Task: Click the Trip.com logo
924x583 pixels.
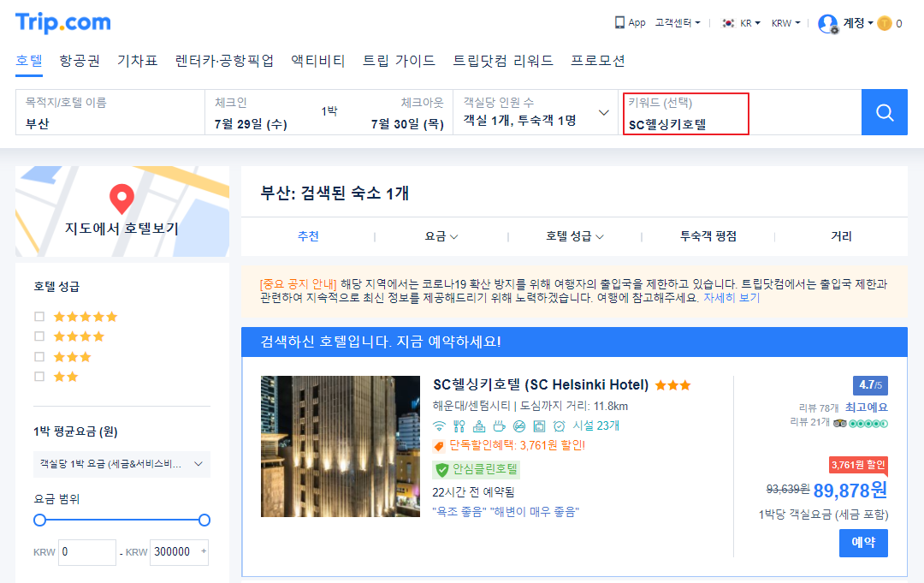Action: pyautogui.click(x=63, y=23)
